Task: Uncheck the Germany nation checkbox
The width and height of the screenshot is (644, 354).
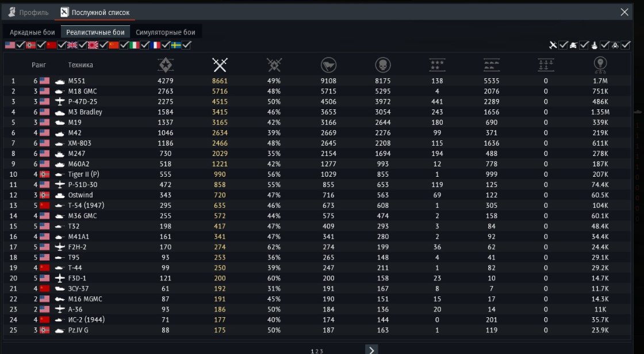Action: click(41, 45)
